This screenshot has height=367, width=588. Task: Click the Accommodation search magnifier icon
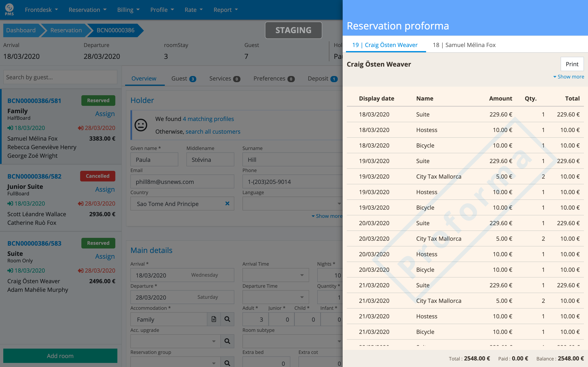(x=227, y=319)
